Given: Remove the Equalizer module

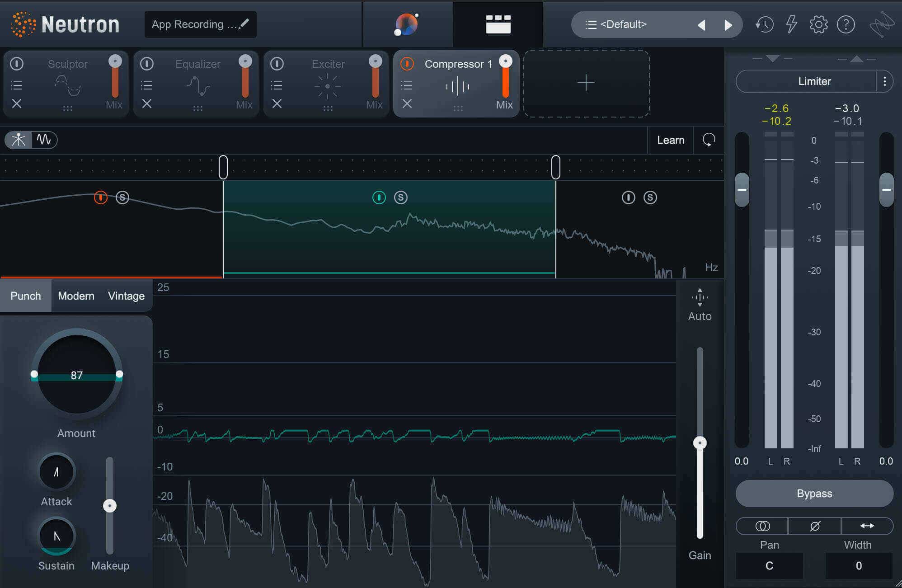Looking at the screenshot, I should coord(147,104).
